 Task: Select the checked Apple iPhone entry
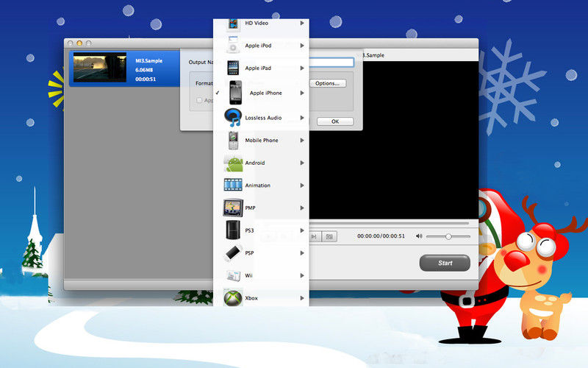(261, 93)
